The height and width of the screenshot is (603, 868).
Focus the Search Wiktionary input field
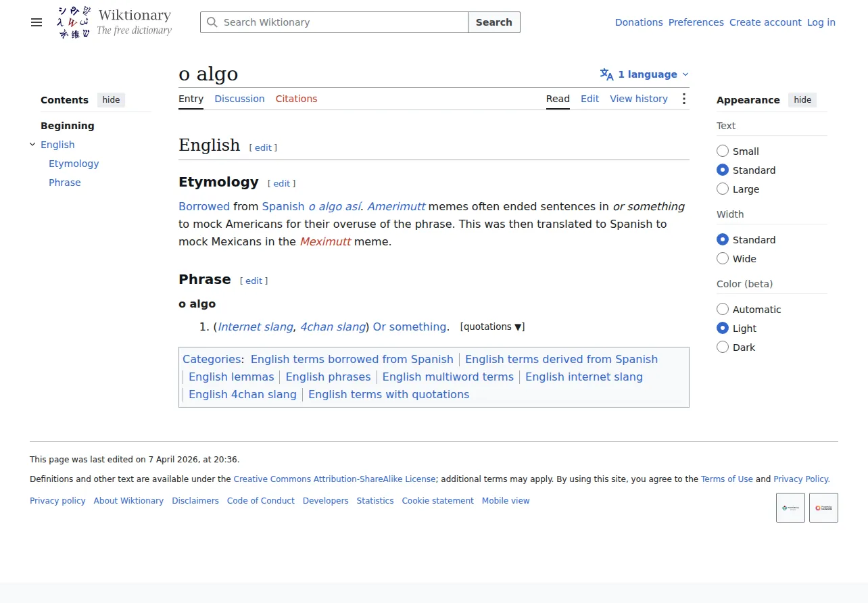(x=334, y=22)
